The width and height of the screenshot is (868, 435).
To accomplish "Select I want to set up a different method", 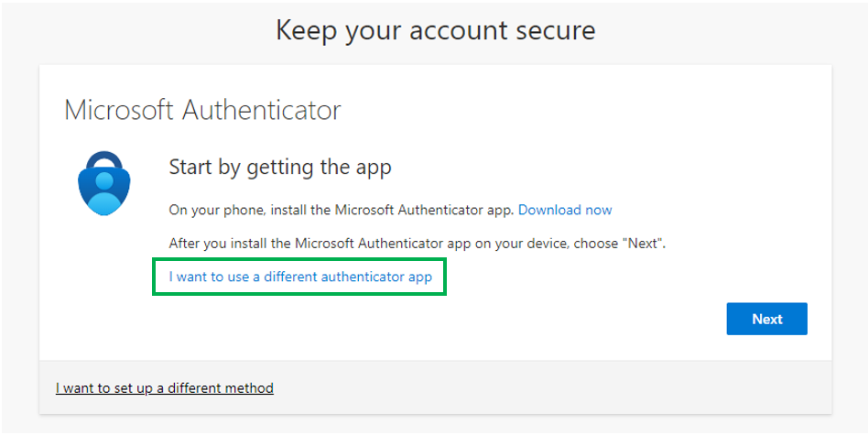I will click(x=165, y=388).
